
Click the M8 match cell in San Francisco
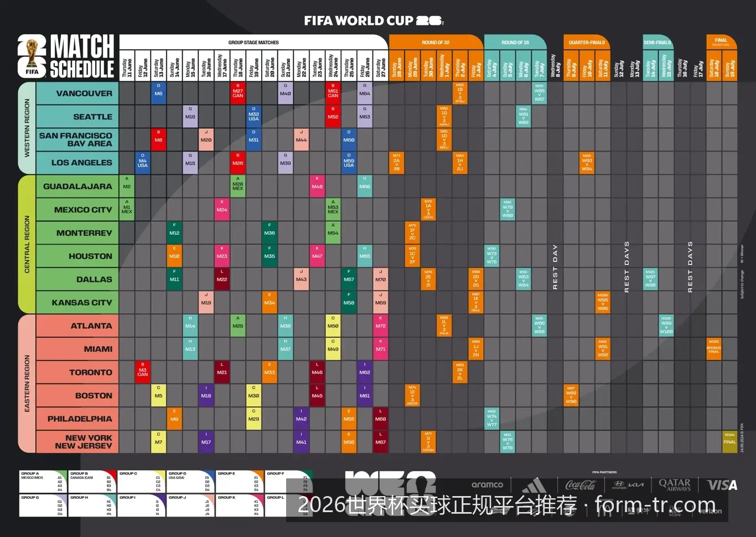pyautogui.click(x=158, y=140)
